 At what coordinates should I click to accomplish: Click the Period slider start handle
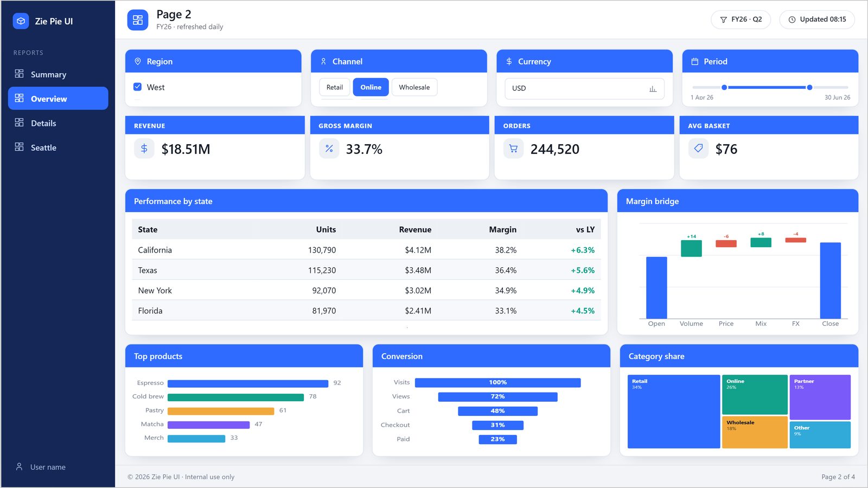coord(724,87)
